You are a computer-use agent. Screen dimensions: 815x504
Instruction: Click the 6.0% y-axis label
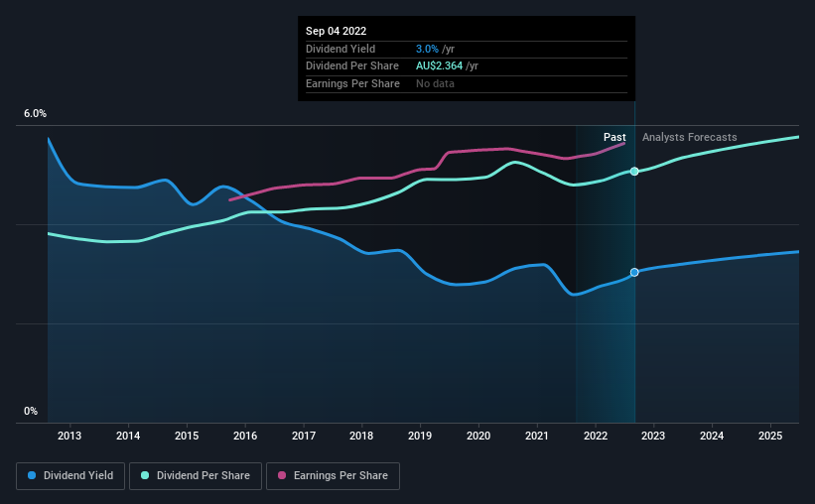coord(35,113)
